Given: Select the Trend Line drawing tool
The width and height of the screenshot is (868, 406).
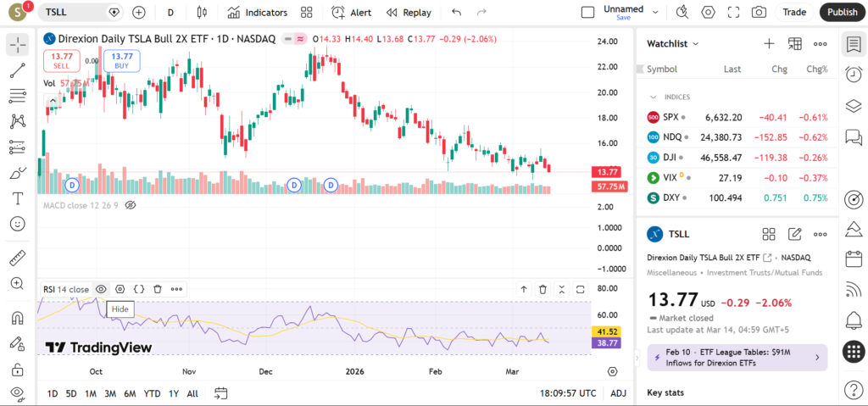Looking at the screenshot, I should tap(17, 71).
